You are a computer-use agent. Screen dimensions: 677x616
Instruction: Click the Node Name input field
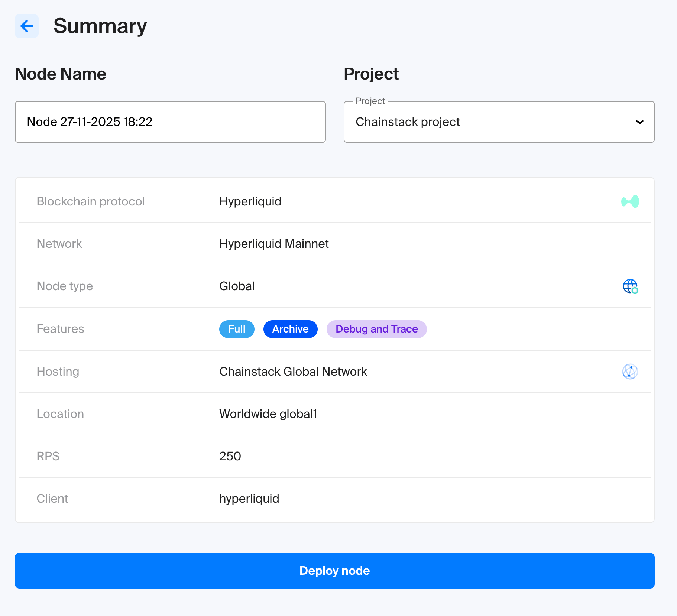click(x=170, y=122)
